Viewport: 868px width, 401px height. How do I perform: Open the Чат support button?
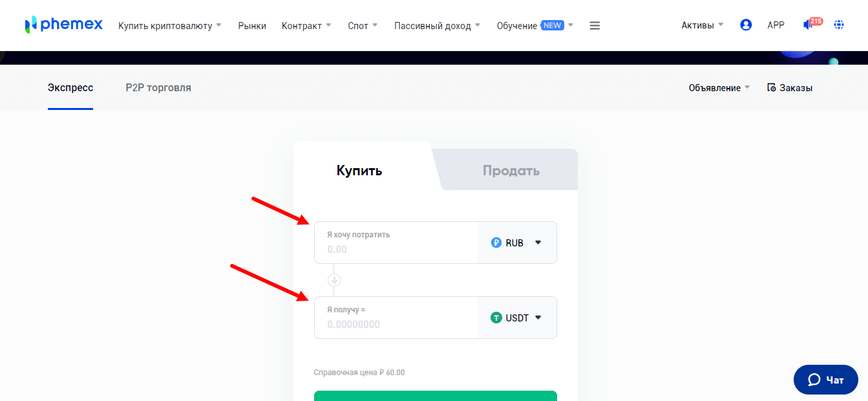click(x=826, y=380)
